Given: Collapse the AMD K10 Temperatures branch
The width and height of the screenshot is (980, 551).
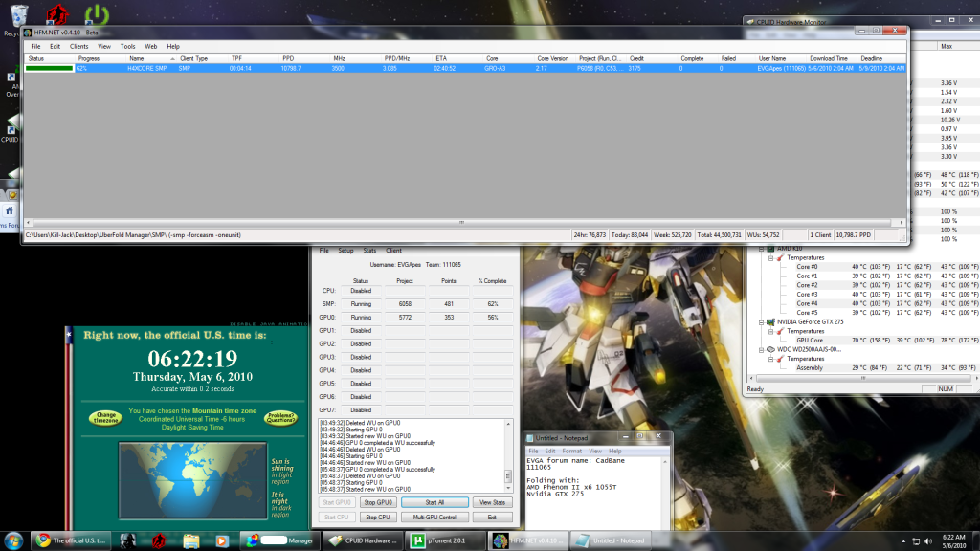Looking at the screenshot, I should (771, 257).
